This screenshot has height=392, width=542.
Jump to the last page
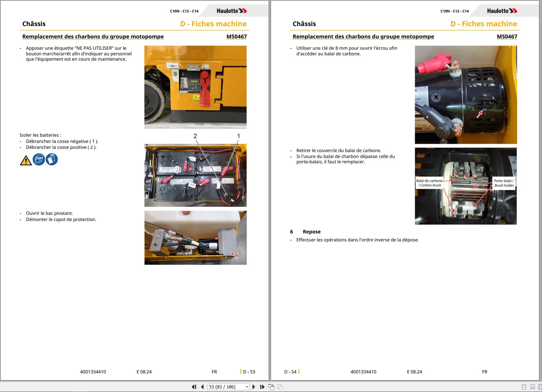click(262, 387)
